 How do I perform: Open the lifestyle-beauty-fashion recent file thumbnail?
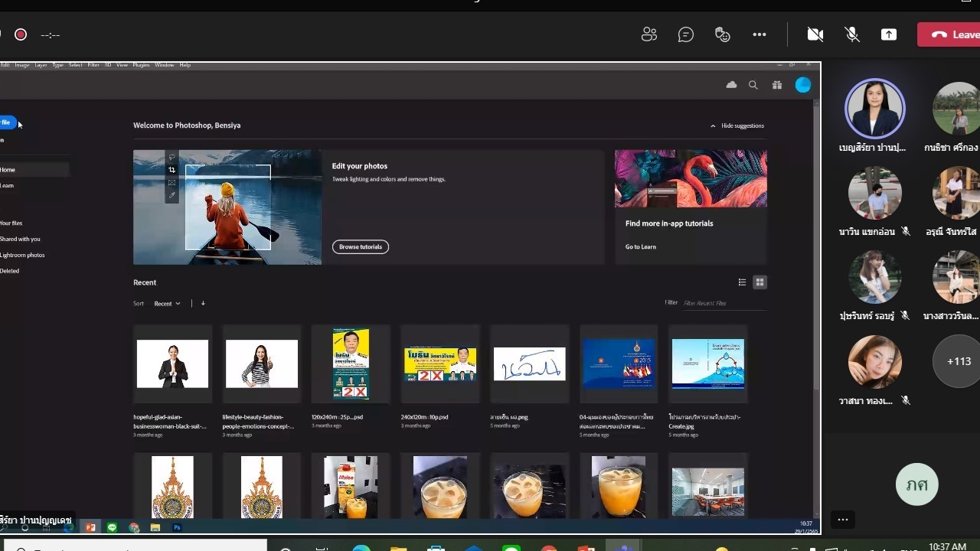(262, 364)
